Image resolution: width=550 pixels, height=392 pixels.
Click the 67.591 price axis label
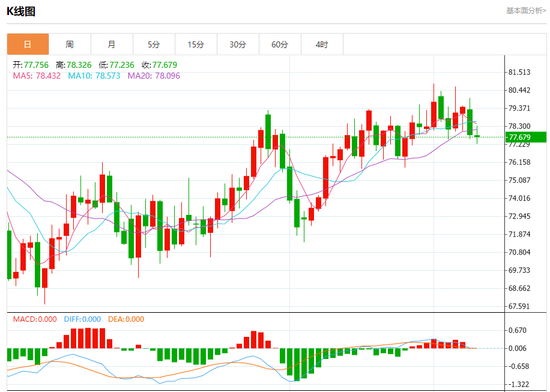click(519, 306)
